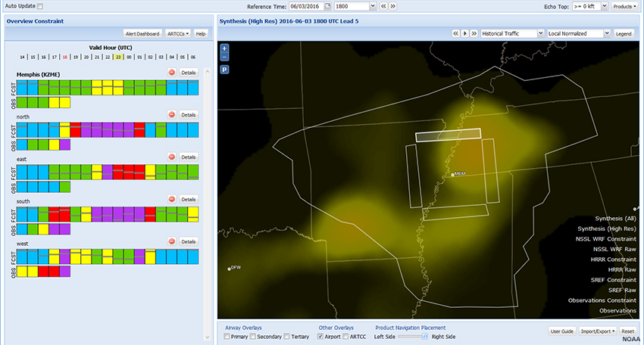Zoom out on the map with minus button
The height and width of the screenshot is (345, 644).
224,57
